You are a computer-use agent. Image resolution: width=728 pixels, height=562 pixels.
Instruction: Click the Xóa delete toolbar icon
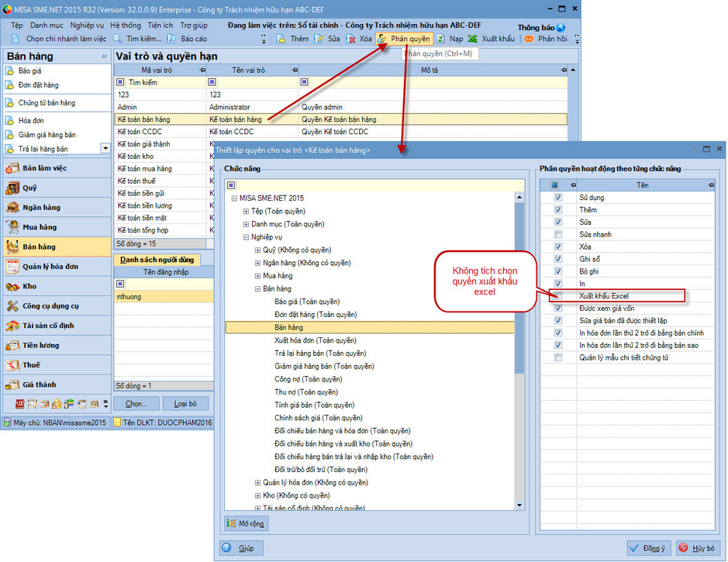click(x=351, y=39)
